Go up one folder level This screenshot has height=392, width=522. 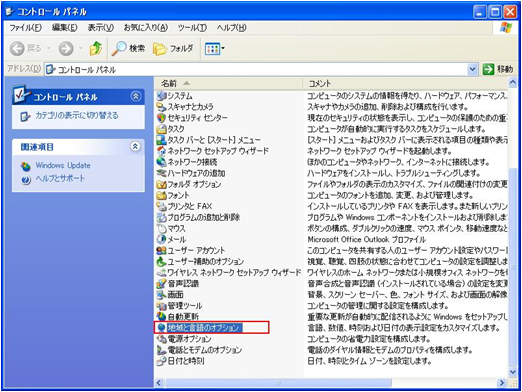[96, 49]
